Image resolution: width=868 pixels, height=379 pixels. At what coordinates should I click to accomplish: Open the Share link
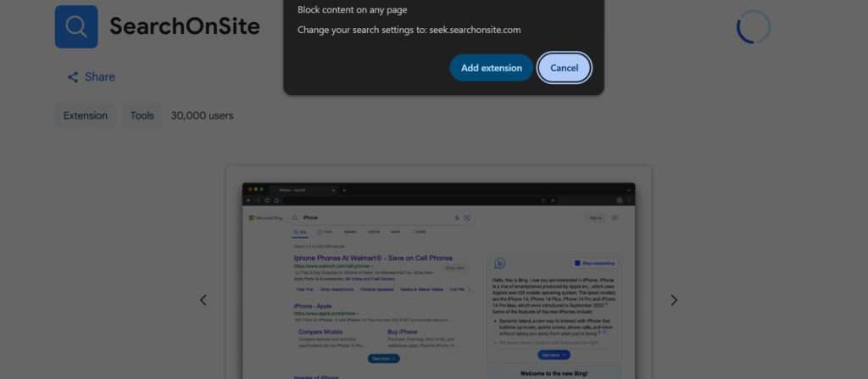pos(91,77)
